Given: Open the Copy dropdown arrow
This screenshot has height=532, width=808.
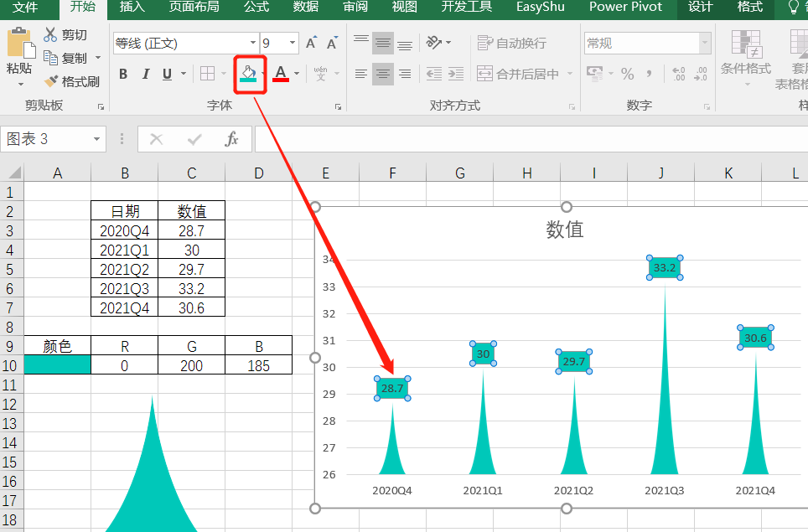Looking at the screenshot, I should [98, 58].
